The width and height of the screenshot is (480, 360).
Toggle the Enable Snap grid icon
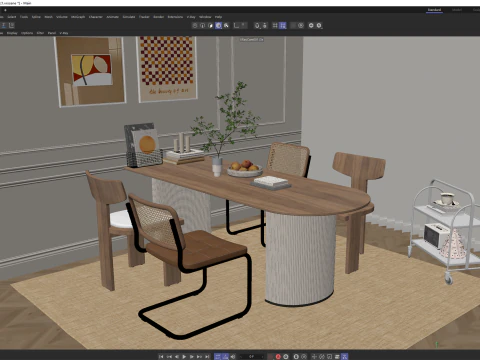pos(275,25)
